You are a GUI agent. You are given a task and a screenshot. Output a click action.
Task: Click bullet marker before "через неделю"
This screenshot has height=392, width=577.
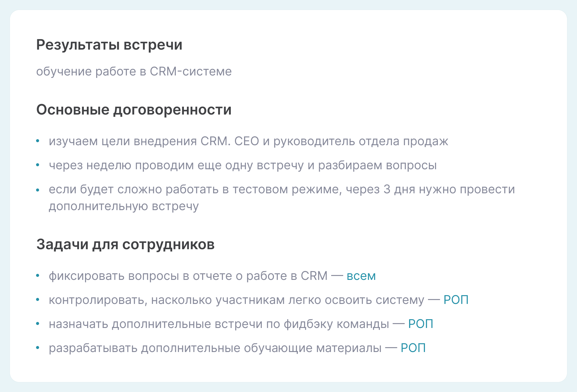pos(38,165)
